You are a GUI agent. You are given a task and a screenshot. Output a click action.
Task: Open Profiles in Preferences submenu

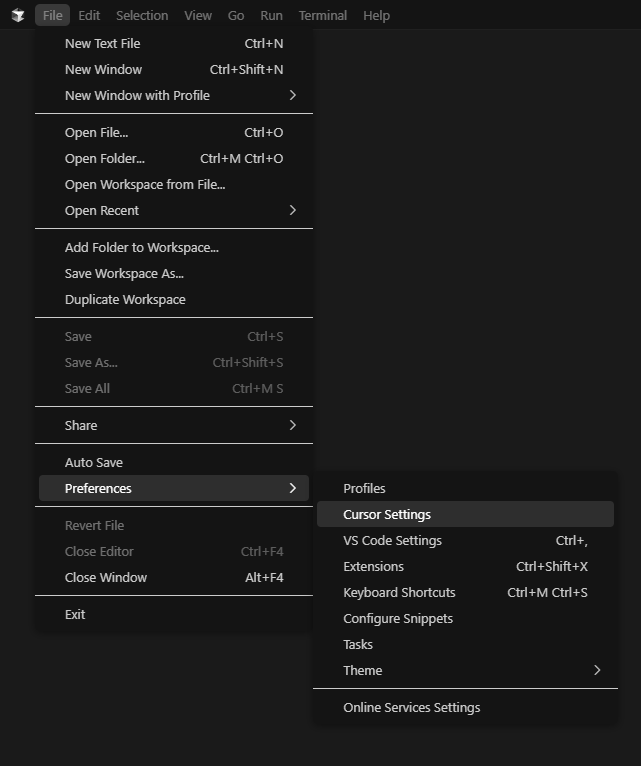click(465, 488)
